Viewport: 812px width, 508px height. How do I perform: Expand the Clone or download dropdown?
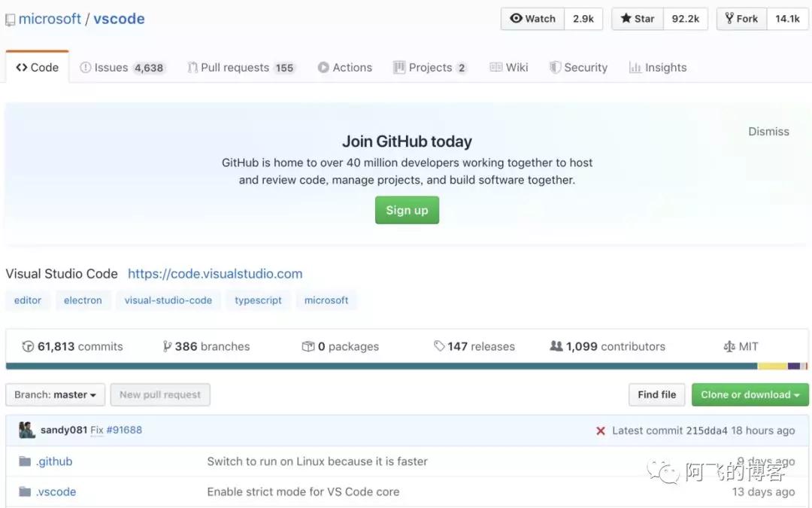(x=750, y=395)
